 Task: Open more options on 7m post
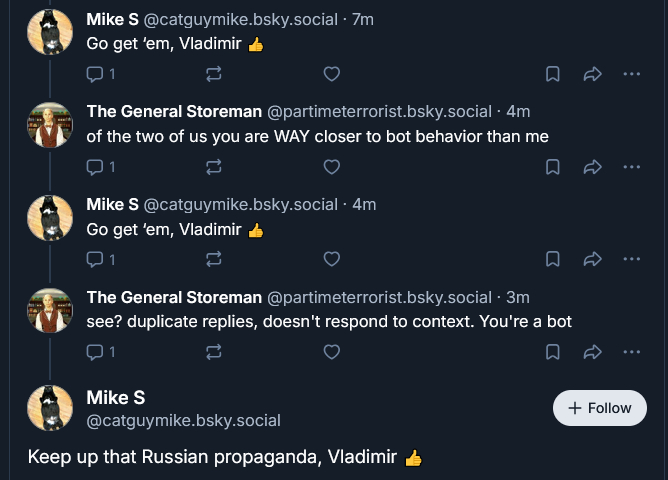[631, 74]
